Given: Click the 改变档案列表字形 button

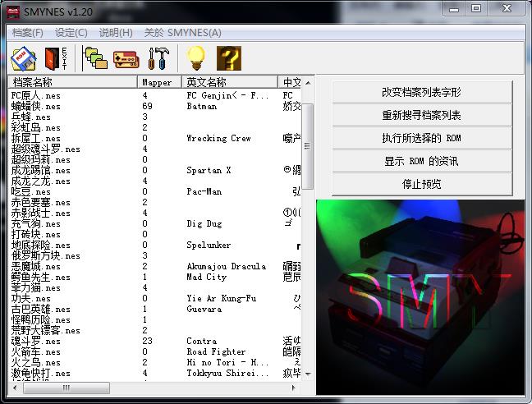Looking at the screenshot, I should point(422,92).
